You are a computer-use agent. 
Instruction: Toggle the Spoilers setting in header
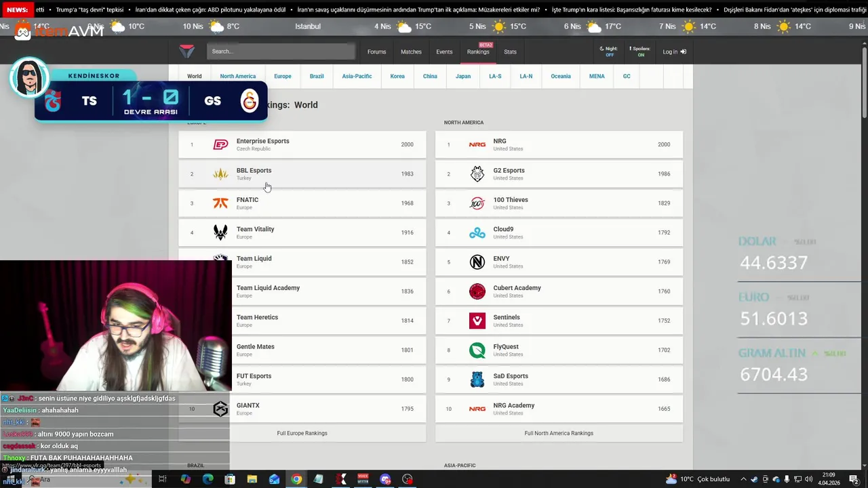coord(640,52)
